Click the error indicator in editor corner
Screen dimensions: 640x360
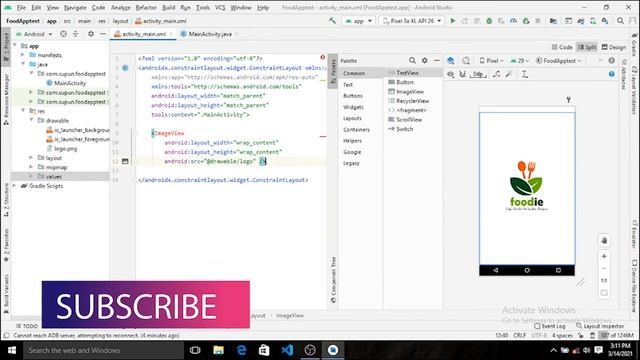[x=322, y=58]
